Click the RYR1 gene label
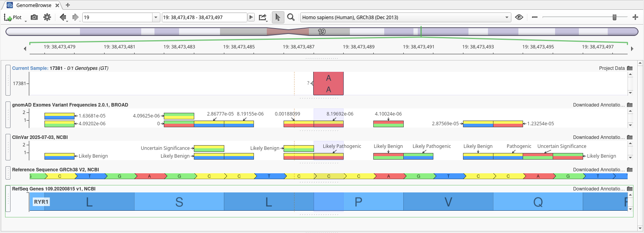Viewport: 644px width, 233px height. point(41,202)
